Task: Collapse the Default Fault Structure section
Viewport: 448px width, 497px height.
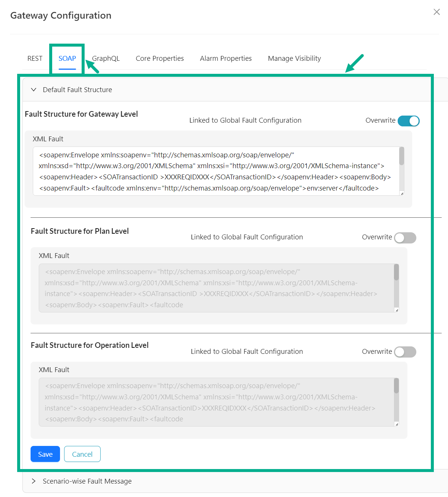Action: click(x=34, y=90)
